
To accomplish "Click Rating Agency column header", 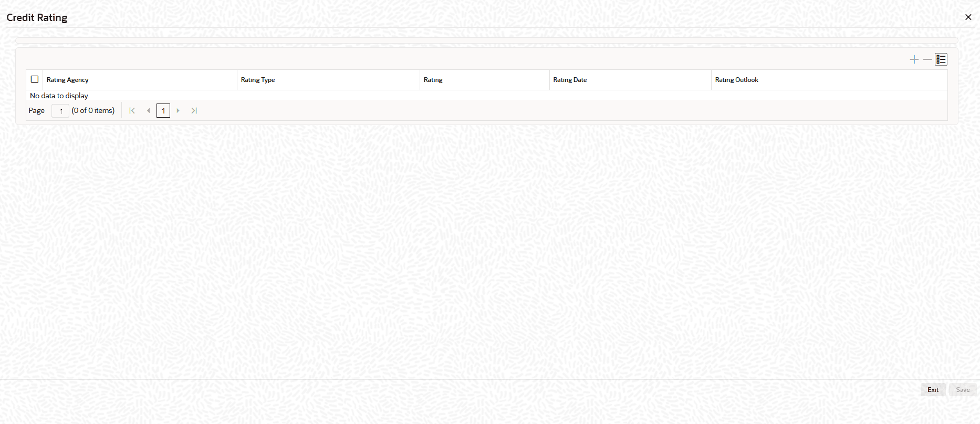I will tap(140, 80).
